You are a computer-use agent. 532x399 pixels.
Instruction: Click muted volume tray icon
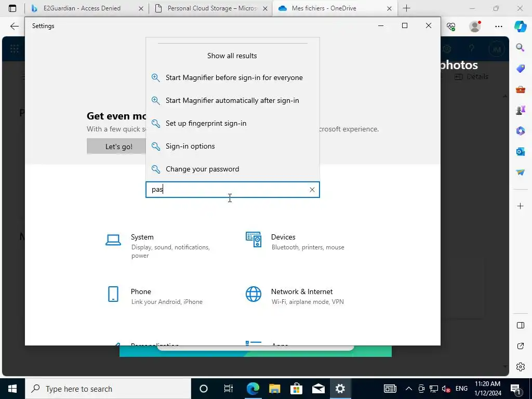446,389
